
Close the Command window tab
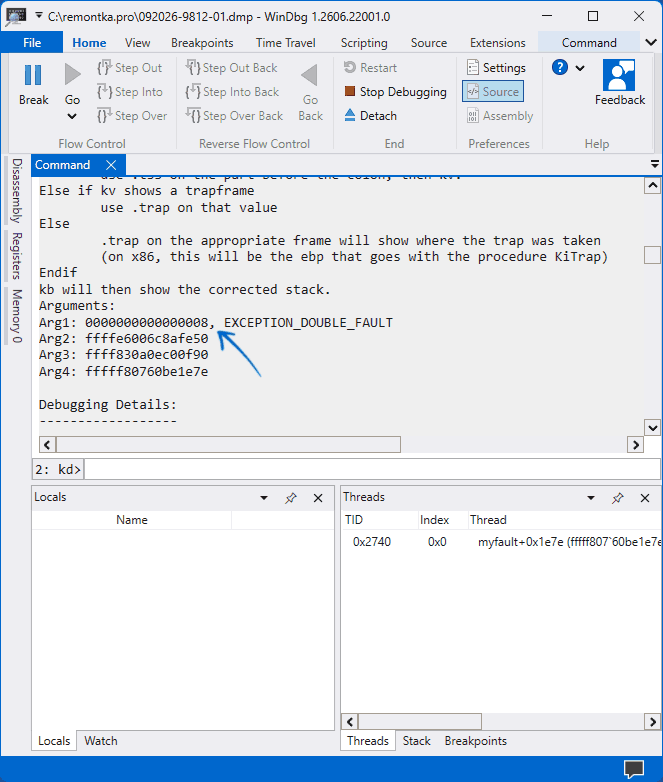pos(111,165)
